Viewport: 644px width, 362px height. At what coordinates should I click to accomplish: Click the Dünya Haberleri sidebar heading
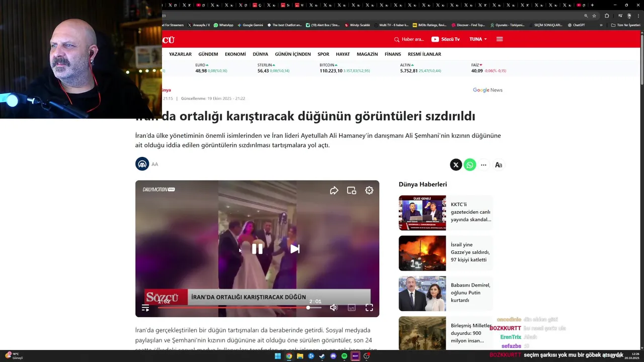click(423, 184)
